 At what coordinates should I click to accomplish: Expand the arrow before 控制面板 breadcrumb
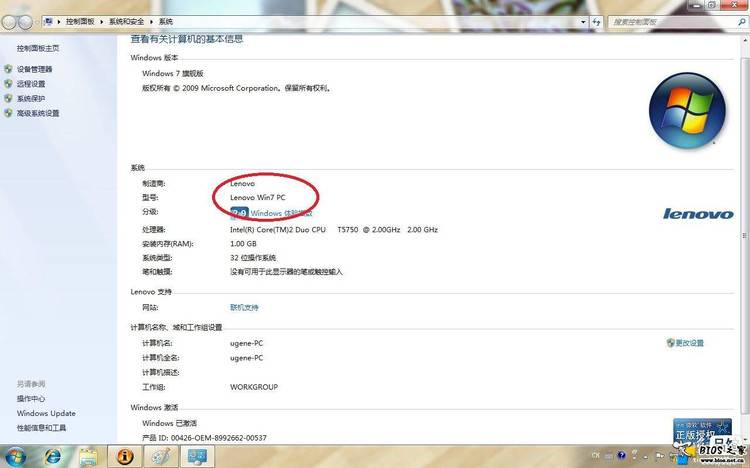click(59, 22)
